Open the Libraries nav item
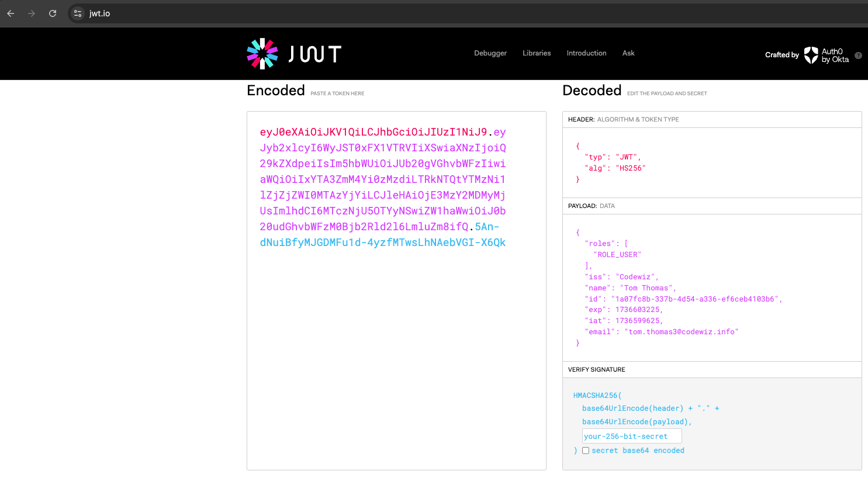Screen dimensions: 868x478 pyautogui.click(x=536, y=53)
